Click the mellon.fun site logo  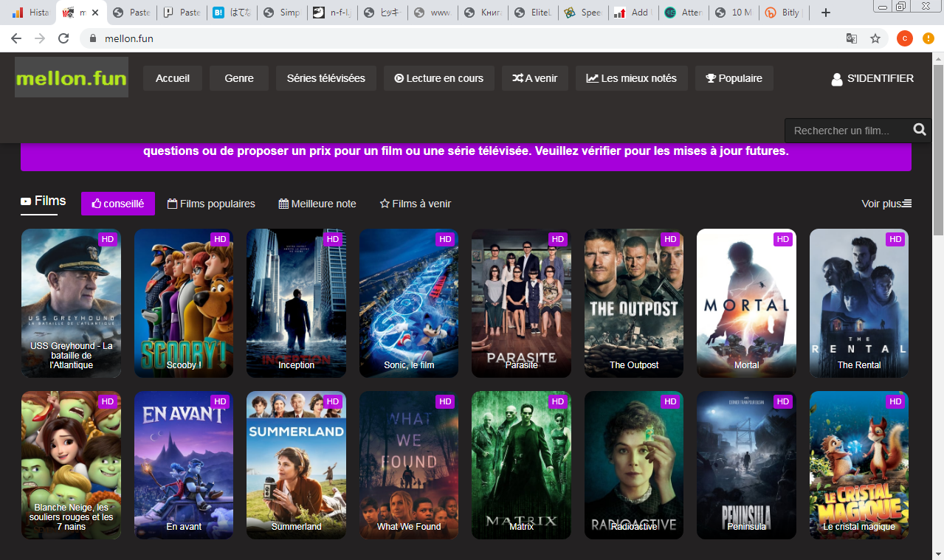[72, 77]
